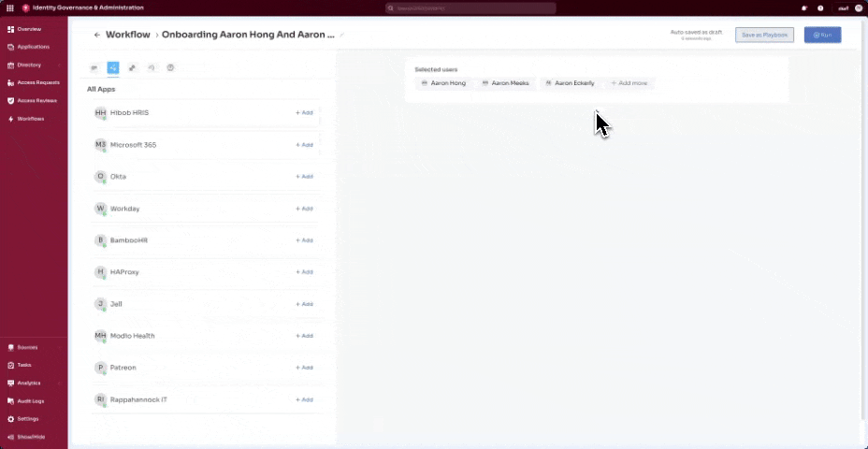The image size is (868, 449).
Task: Click the Audit Logs sidebar icon
Action: 11,401
